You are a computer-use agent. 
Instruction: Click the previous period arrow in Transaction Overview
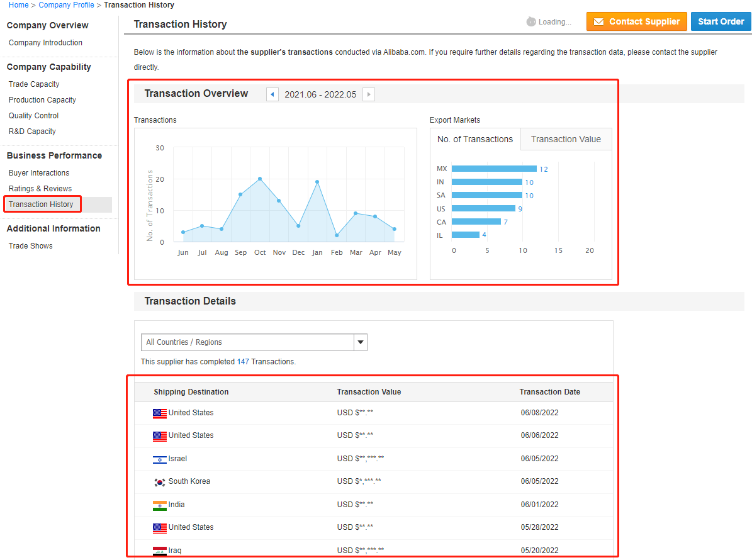coord(272,94)
